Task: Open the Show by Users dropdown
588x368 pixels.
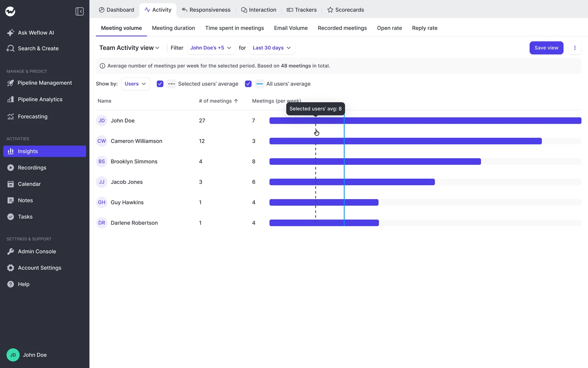Action: point(136,84)
